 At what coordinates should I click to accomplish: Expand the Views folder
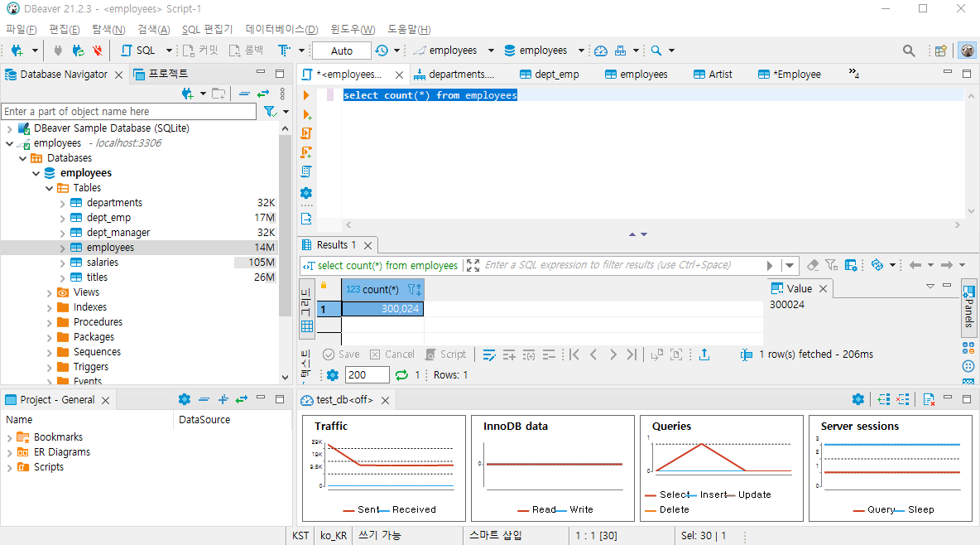49,293
